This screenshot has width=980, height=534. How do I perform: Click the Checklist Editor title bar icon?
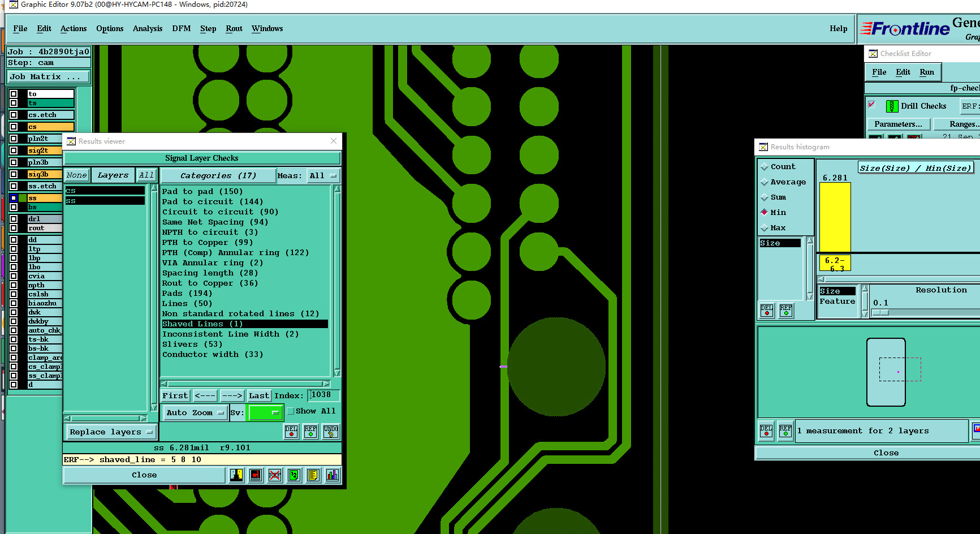tap(873, 54)
